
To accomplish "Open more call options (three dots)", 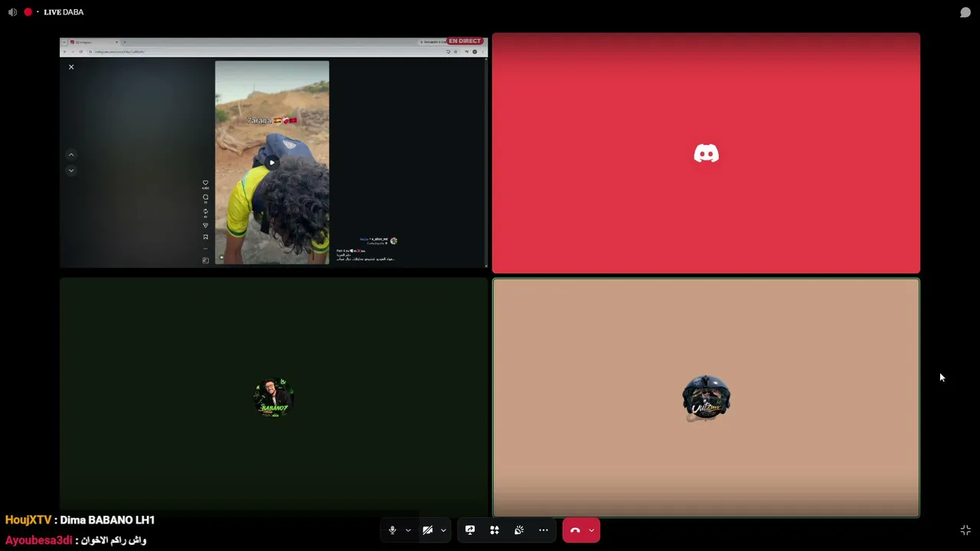I will 544,530.
